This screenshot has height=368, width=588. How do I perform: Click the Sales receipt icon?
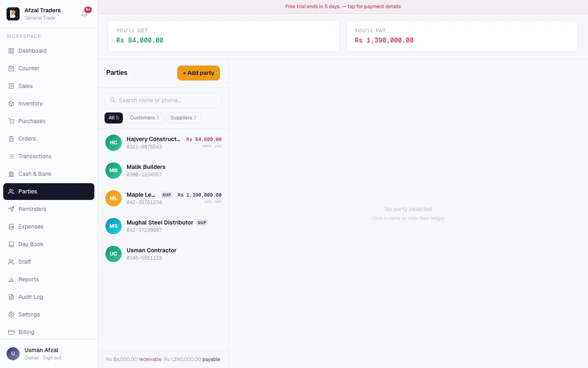pyautogui.click(x=11, y=86)
